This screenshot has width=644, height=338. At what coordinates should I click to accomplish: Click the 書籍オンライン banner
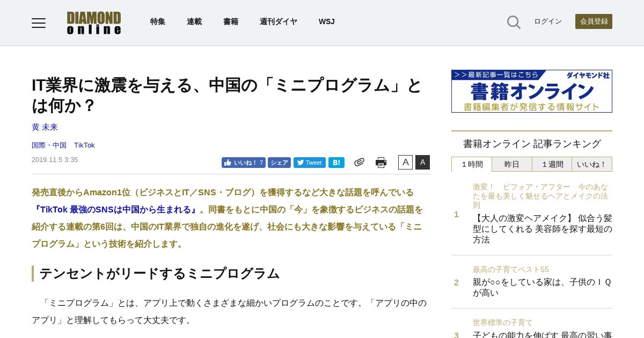point(532,91)
